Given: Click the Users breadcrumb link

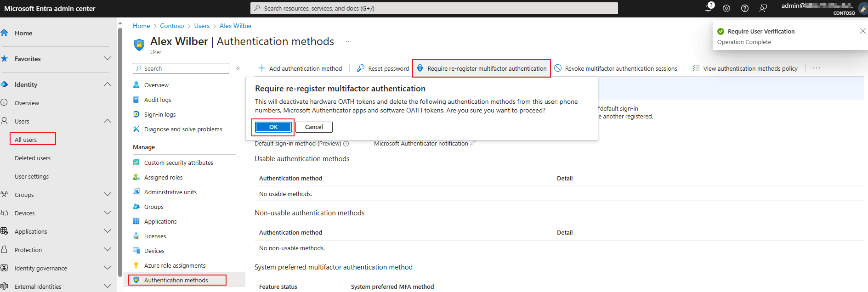Looking at the screenshot, I should click(202, 26).
